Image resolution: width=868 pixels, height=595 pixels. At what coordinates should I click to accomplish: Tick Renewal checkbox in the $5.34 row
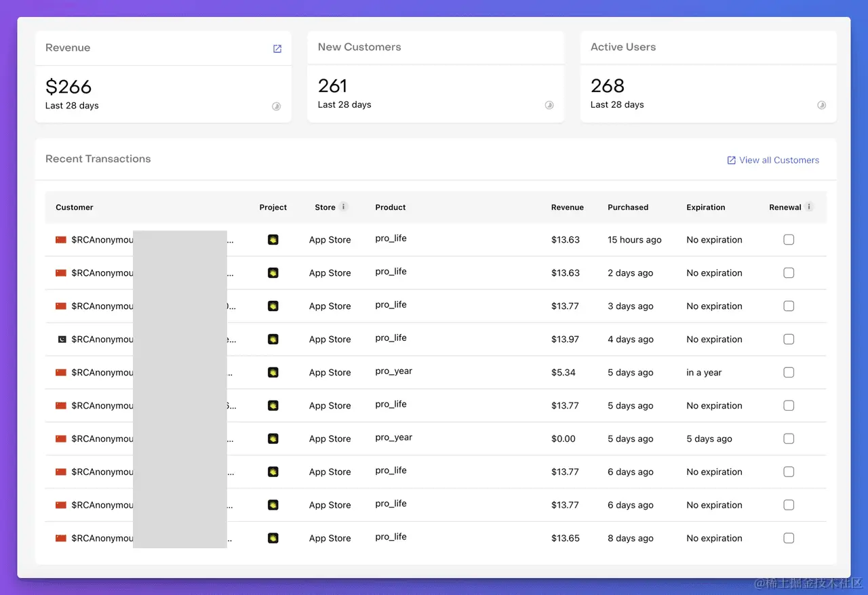(789, 372)
